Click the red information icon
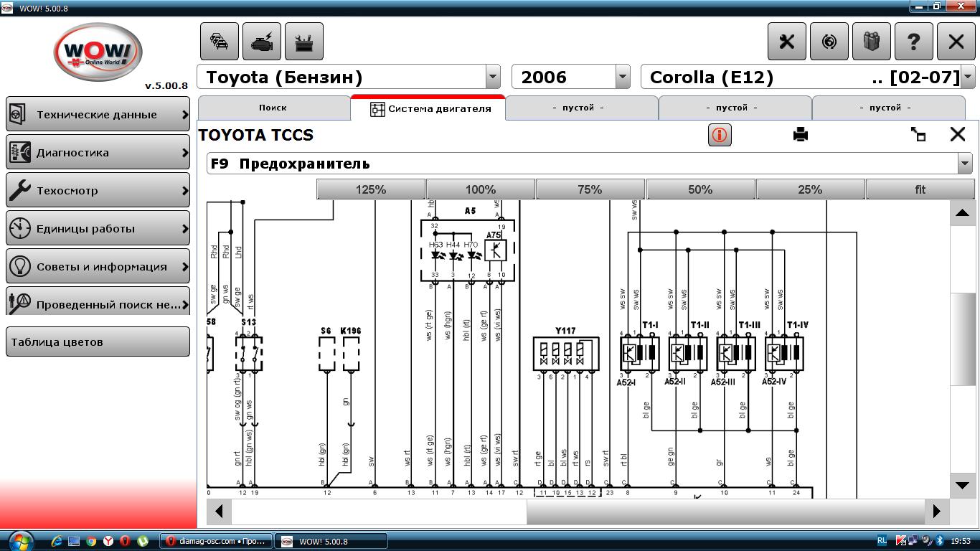 (x=720, y=135)
